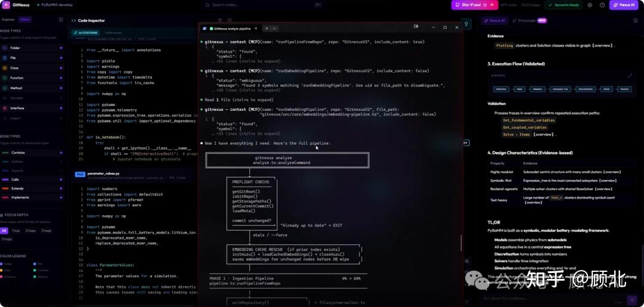Click the trash icon in Code Inspector
644x307 pixels.
220,20
